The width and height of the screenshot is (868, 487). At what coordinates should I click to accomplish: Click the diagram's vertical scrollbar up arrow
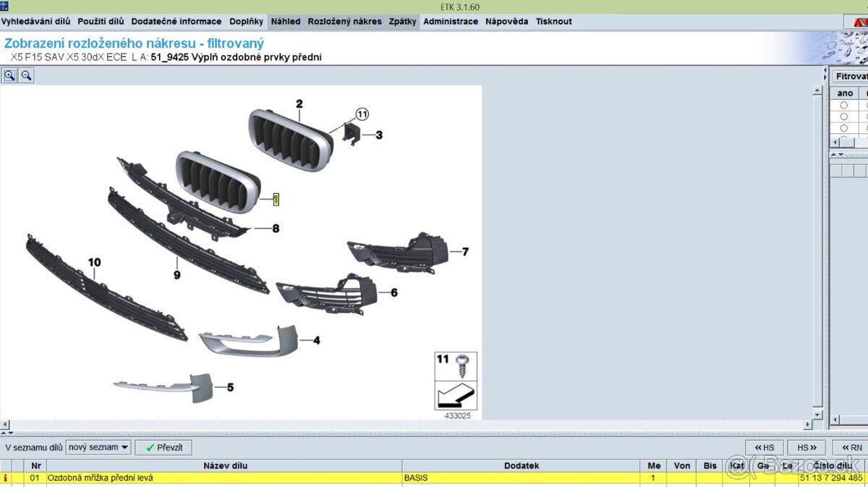pos(818,90)
